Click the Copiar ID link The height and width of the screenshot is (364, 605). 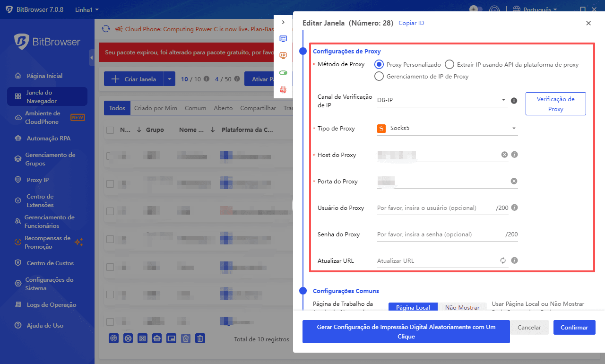[411, 23]
